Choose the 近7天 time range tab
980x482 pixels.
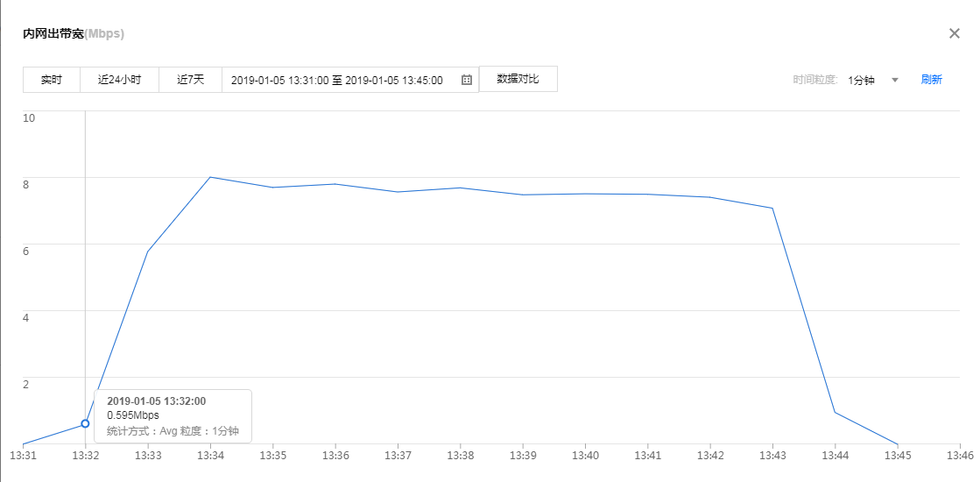[x=190, y=80]
